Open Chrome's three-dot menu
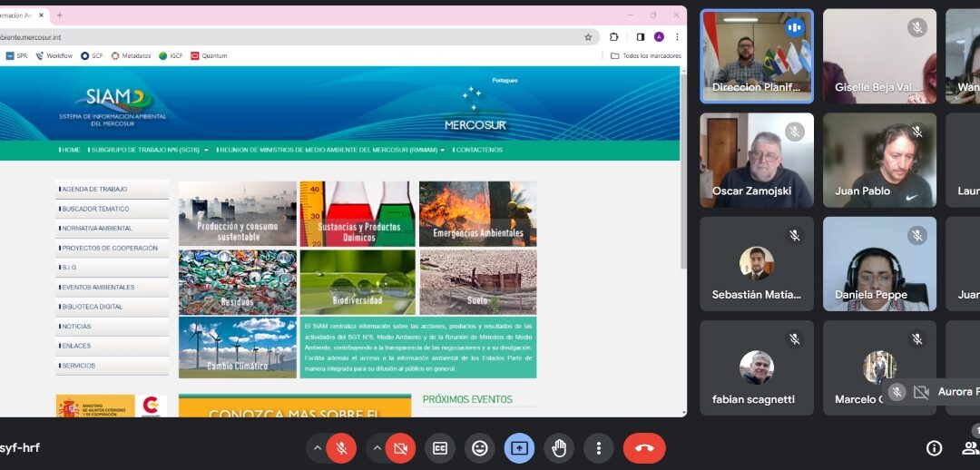 click(676, 37)
